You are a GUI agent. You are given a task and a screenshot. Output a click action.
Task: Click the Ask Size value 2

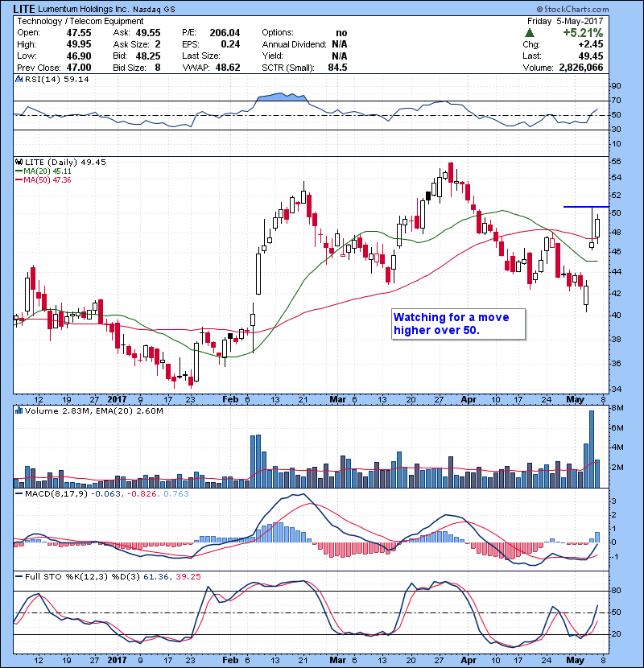(158, 44)
